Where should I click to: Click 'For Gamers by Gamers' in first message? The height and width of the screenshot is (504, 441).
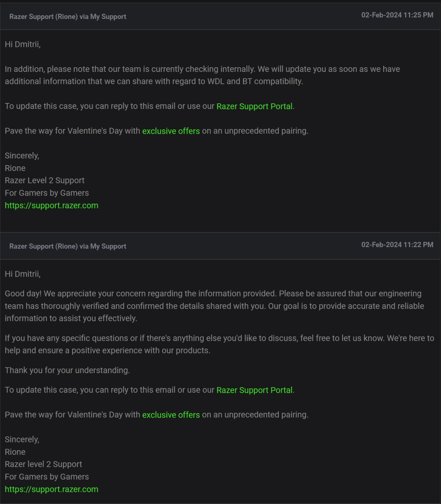47,193
